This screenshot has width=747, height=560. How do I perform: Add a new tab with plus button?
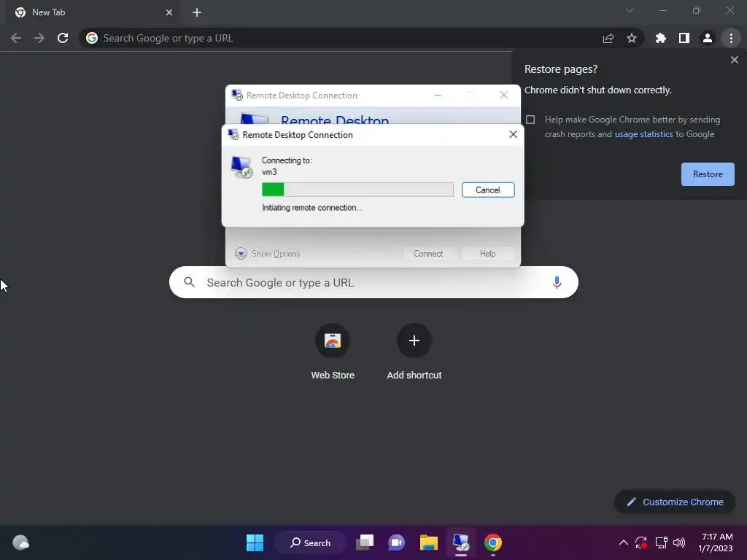point(197,12)
